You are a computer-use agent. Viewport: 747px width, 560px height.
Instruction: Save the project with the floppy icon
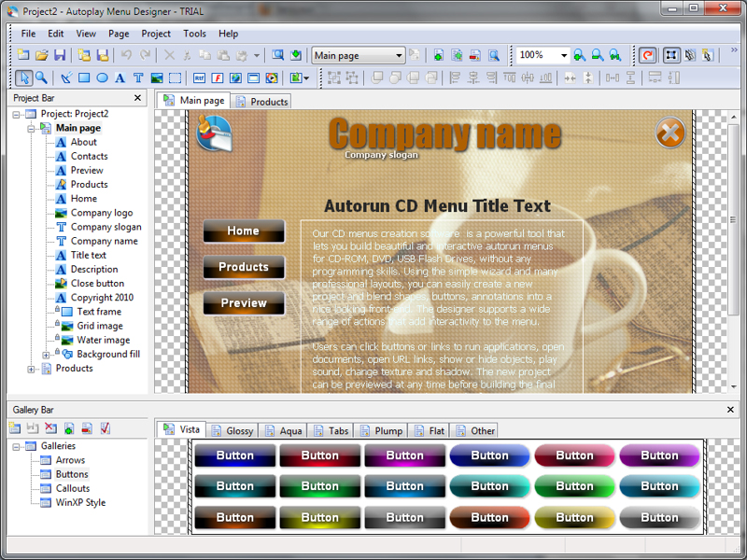coord(60,55)
